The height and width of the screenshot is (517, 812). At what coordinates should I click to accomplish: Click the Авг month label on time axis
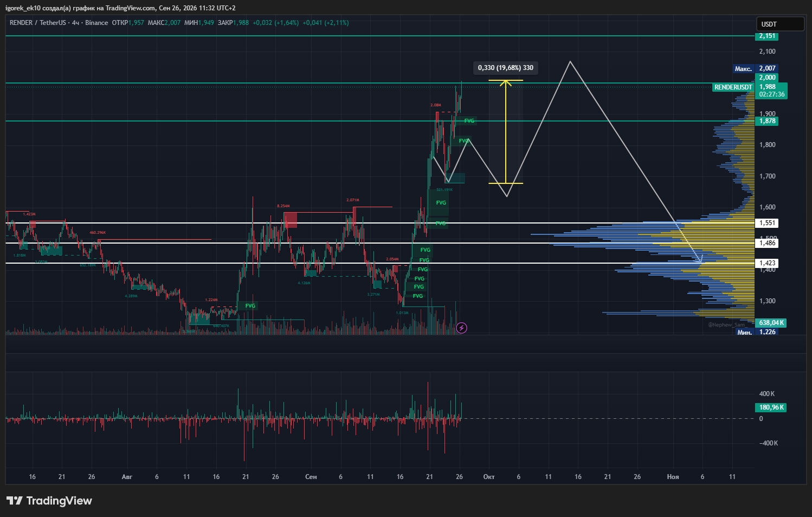127,477
